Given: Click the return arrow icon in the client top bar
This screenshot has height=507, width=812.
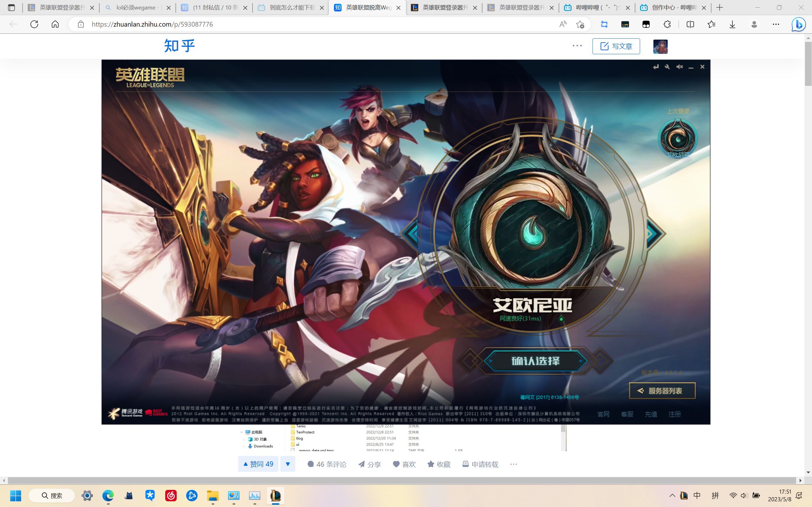Looking at the screenshot, I should tap(656, 67).
